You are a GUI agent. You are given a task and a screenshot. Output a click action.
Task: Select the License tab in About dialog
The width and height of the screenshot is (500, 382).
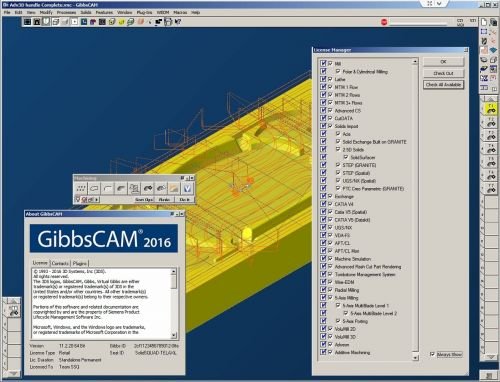point(40,263)
